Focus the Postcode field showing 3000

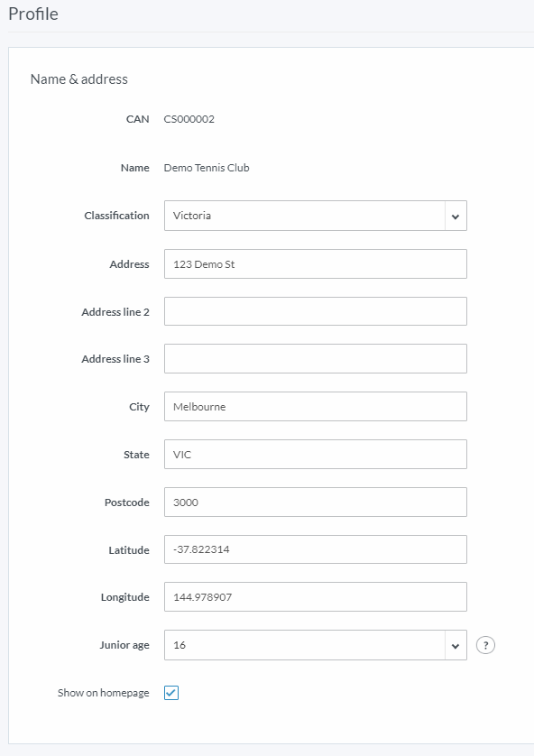(x=315, y=502)
